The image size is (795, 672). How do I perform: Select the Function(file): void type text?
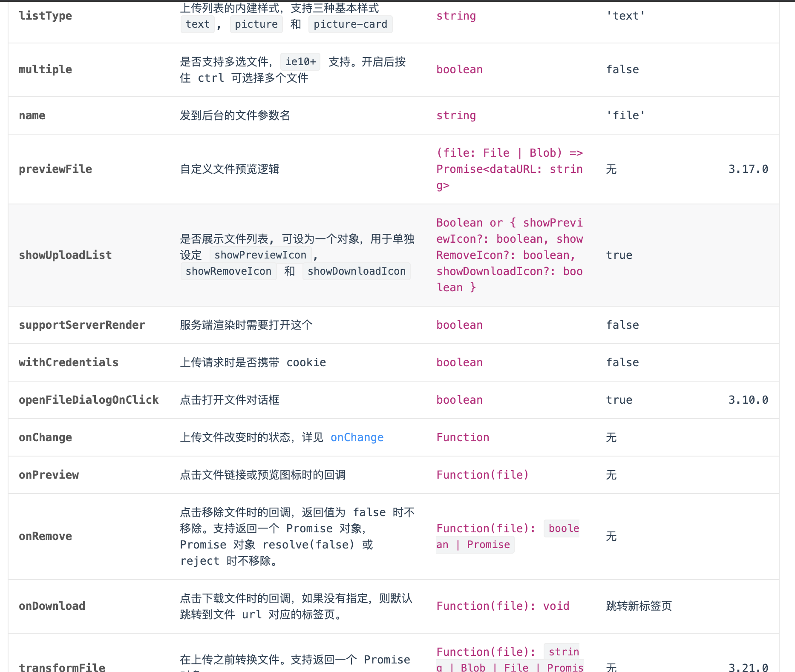point(503,606)
